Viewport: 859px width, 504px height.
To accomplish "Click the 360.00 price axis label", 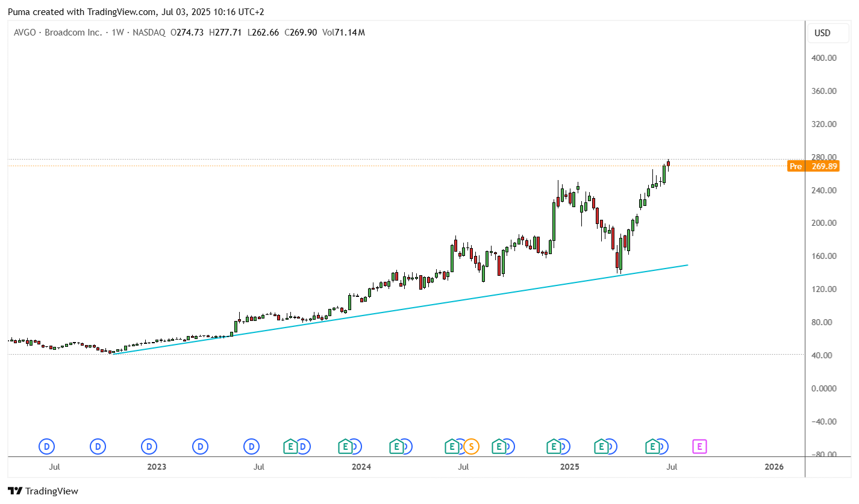I will (x=823, y=92).
